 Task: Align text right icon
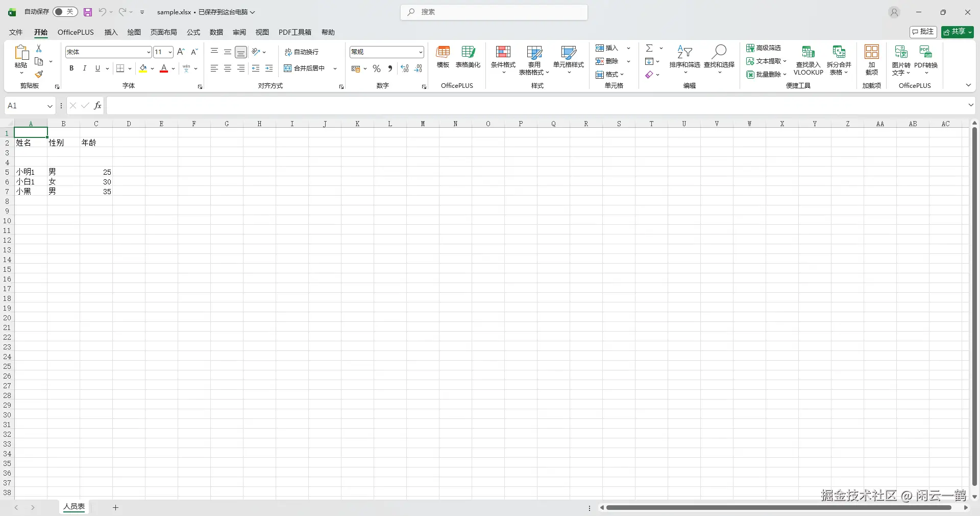241,68
